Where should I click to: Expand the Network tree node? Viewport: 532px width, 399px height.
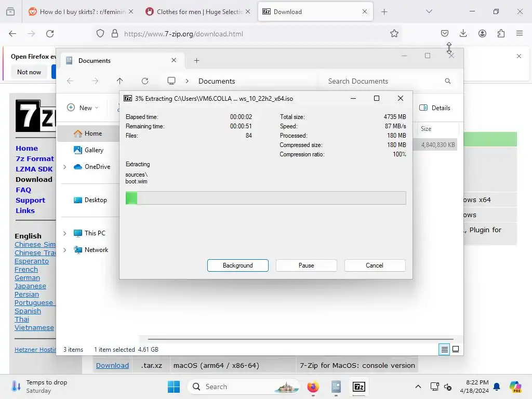[65, 250]
